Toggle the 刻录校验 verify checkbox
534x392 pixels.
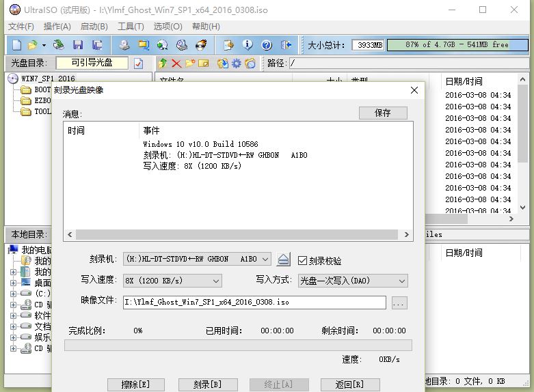(302, 261)
